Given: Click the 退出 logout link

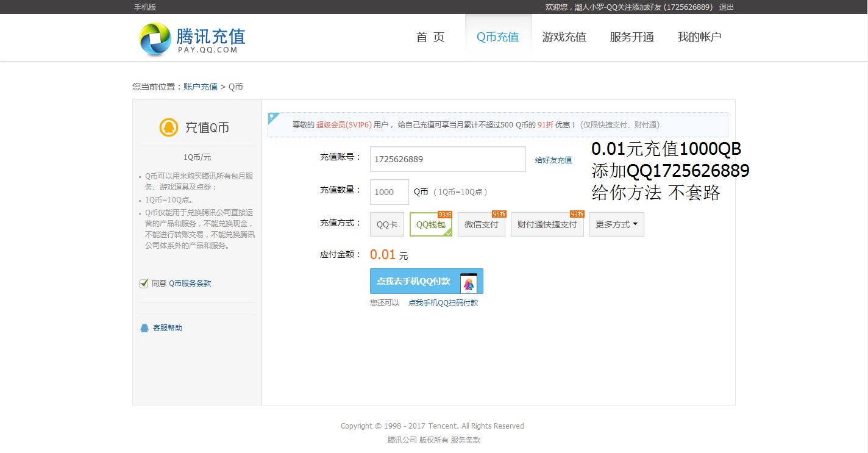Looking at the screenshot, I should (727, 7).
